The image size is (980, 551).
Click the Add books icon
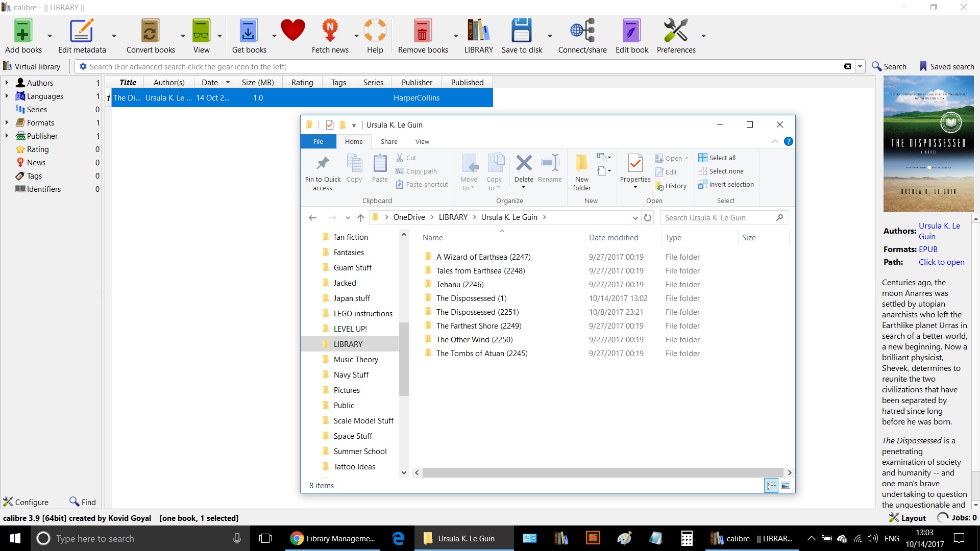click(x=23, y=32)
